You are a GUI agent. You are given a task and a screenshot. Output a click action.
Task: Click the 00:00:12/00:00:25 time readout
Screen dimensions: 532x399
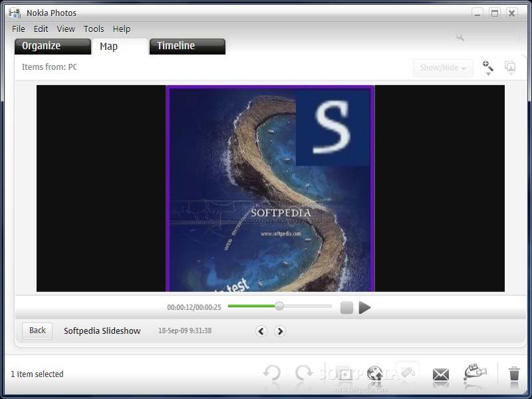[194, 307]
